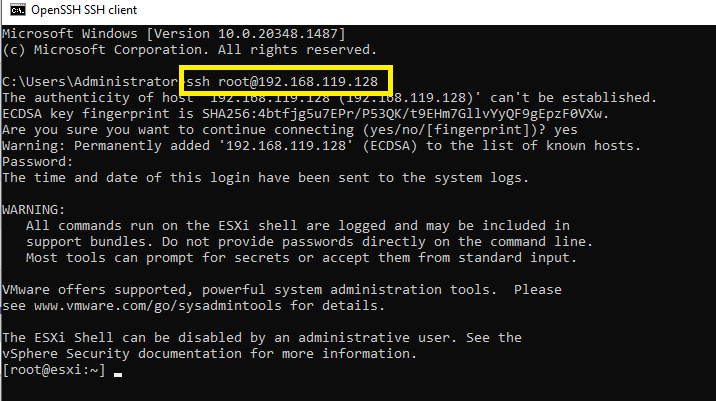Click the Microsoft Corporation copyright line
The image size is (716, 401).
click(x=190, y=50)
